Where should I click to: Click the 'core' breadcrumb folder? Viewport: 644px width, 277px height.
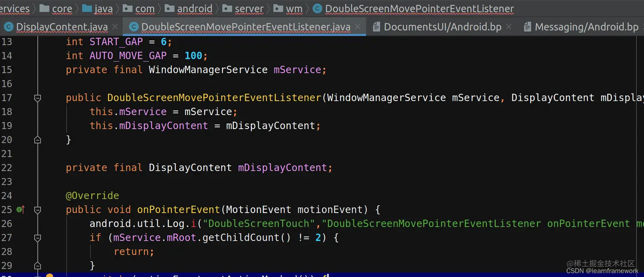55,9
